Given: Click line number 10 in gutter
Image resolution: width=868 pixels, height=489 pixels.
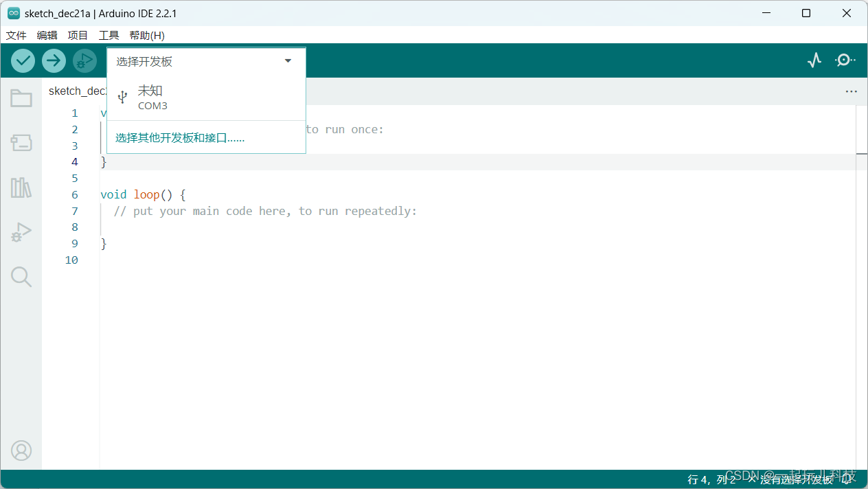Looking at the screenshot, I should (x=71, y=260).
